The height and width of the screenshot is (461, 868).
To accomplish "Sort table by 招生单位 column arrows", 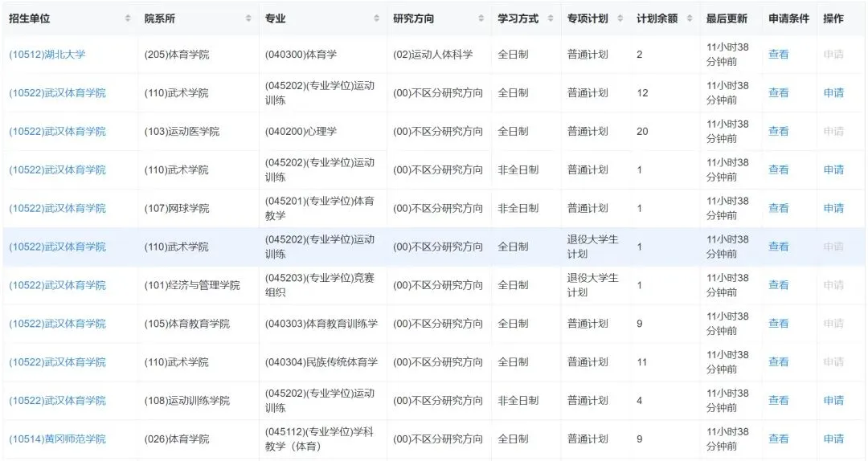I will (x=128, y=18).
